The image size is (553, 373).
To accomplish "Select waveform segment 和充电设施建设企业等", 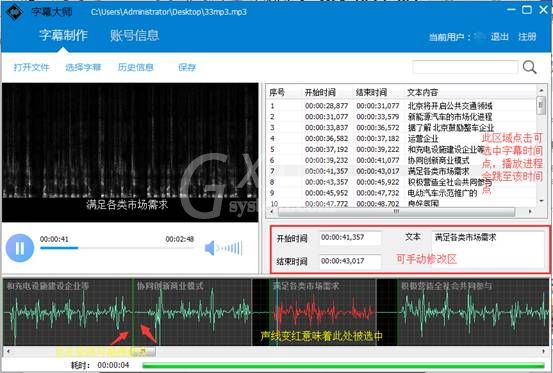I will [68, 312].
